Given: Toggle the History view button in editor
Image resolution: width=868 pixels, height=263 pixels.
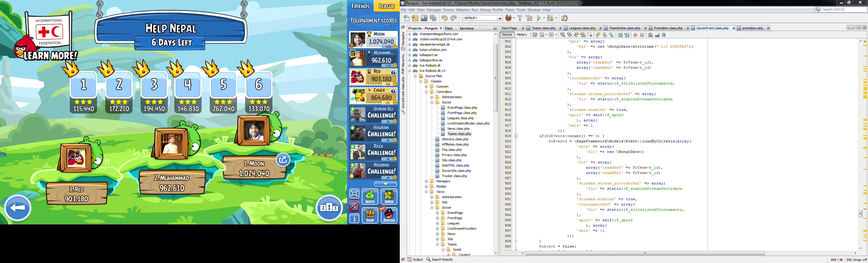Looking at the screenshot, I should click(x=522, y=35).
